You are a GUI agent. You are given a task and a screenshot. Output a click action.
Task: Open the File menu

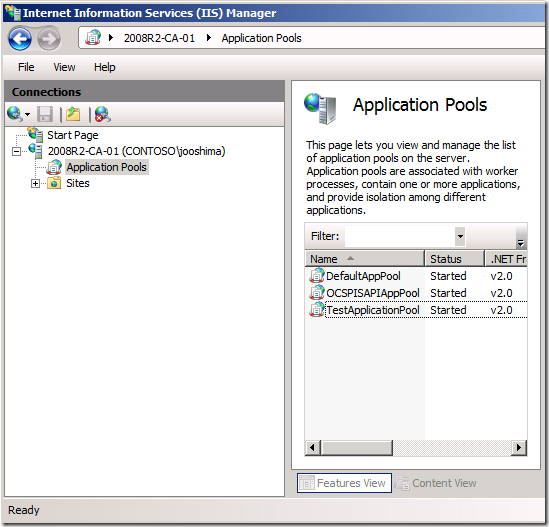click(26, 67)
